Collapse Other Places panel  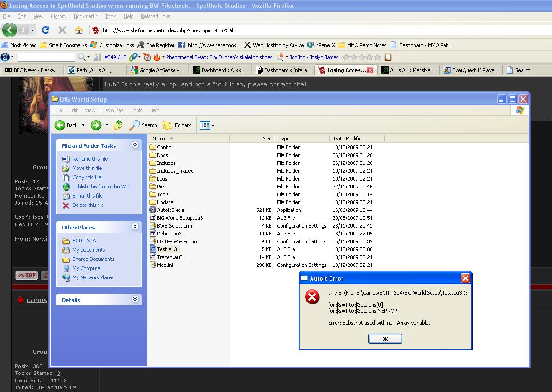click(135, 226)
